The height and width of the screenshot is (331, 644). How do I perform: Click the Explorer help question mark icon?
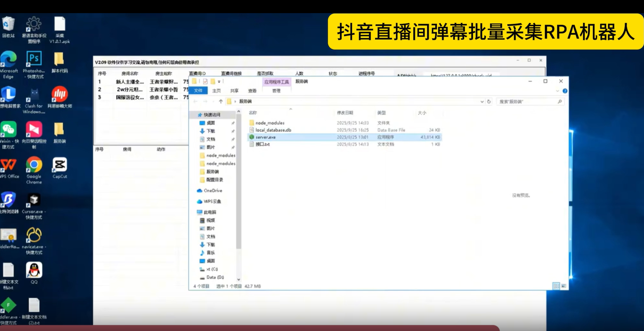tap(565, 91)
